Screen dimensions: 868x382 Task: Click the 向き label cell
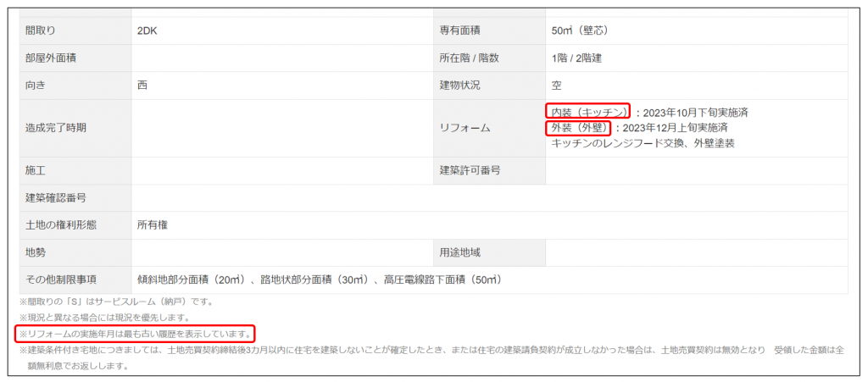click(36, 86)
